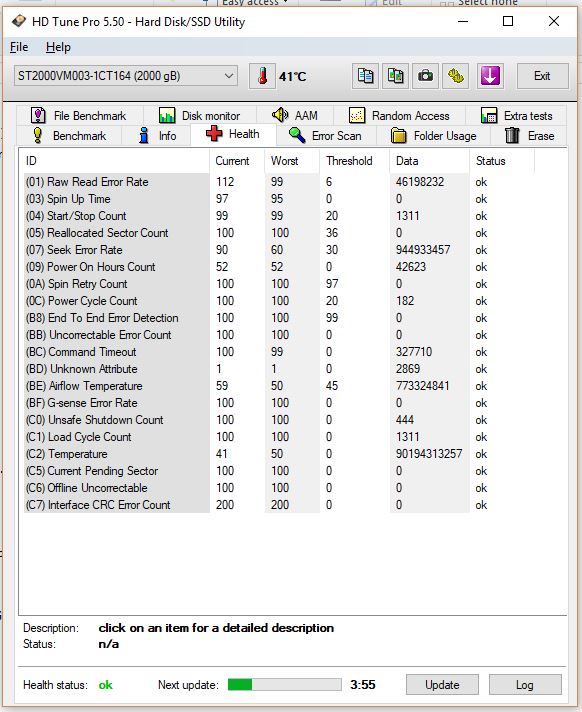
Task: Click the Threshold column header
Action: (355, 161)
